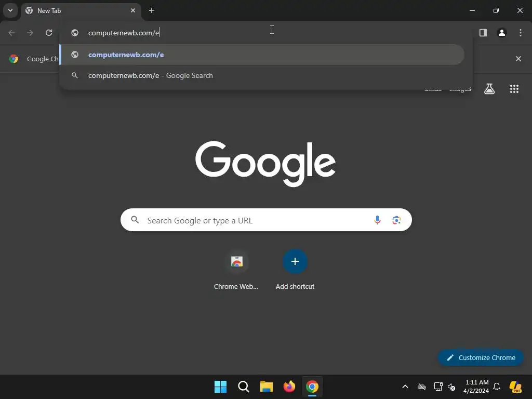The width and height of the screenshot is (532, 399).
Task: Click the address bar URL text
Action: pyautogui.click(x=124, y=33)
